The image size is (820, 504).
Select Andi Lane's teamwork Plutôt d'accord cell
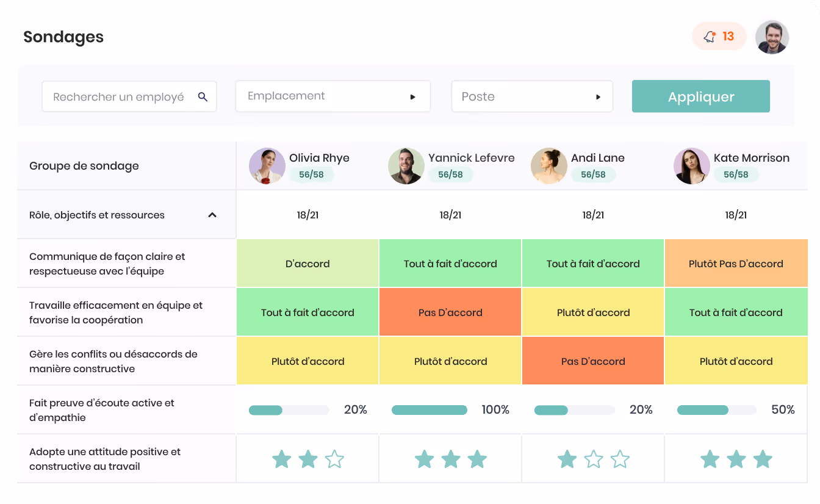coord(593,312)
